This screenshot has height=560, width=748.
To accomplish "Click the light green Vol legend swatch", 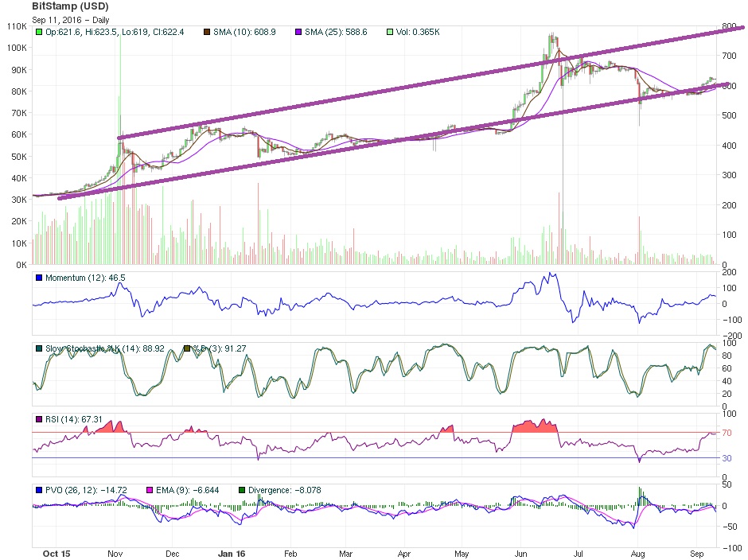I will (x=390, y=32).
